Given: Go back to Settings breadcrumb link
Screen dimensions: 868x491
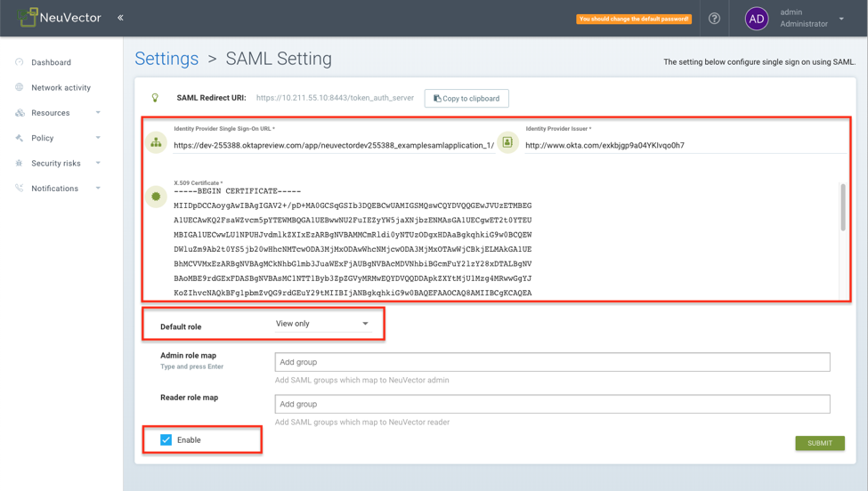Looking at the screenshot, I should tap(166, 59).
